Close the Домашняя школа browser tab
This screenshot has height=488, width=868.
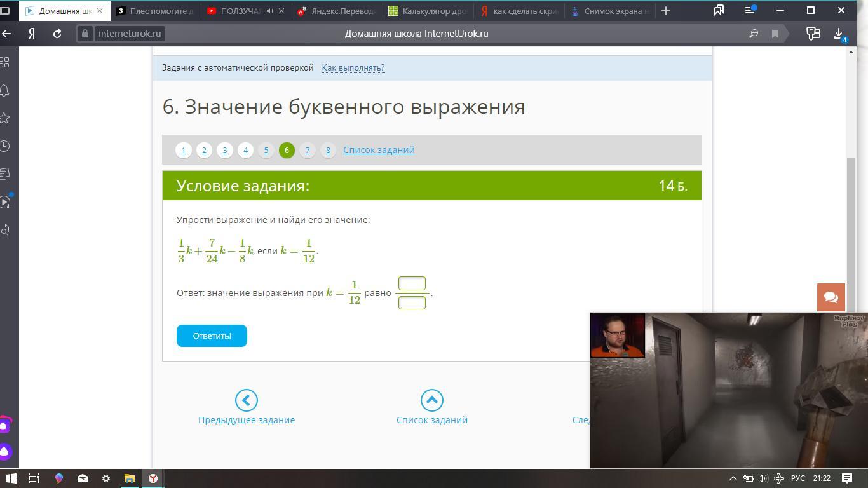[x=100, y=11]
